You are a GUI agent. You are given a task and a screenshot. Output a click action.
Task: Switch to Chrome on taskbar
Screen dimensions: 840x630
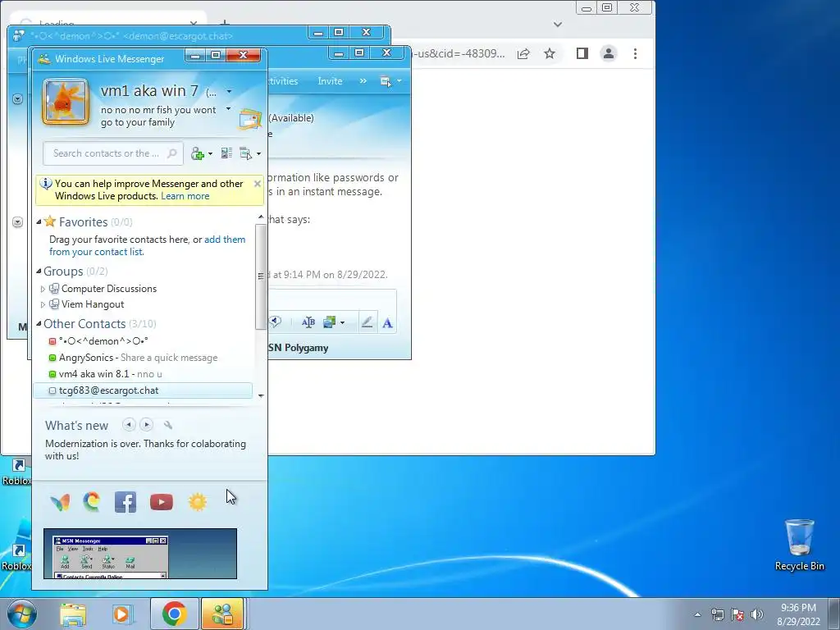coord(175,614)
